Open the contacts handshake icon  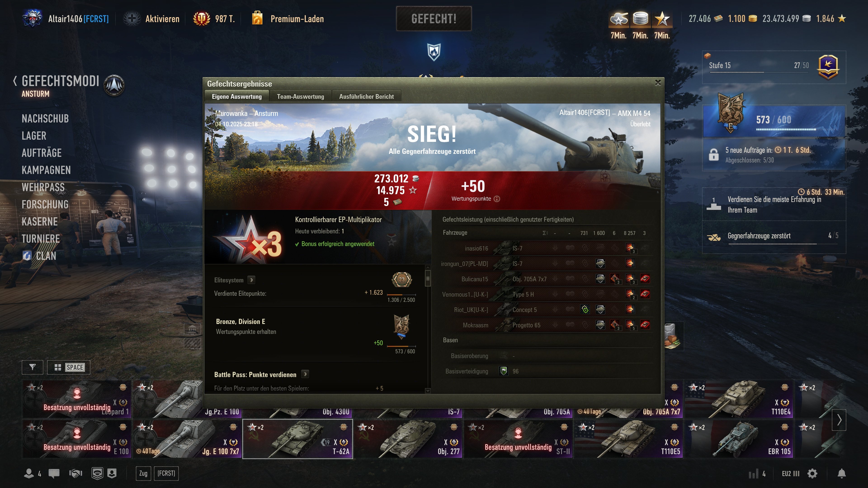pos(76,474)
